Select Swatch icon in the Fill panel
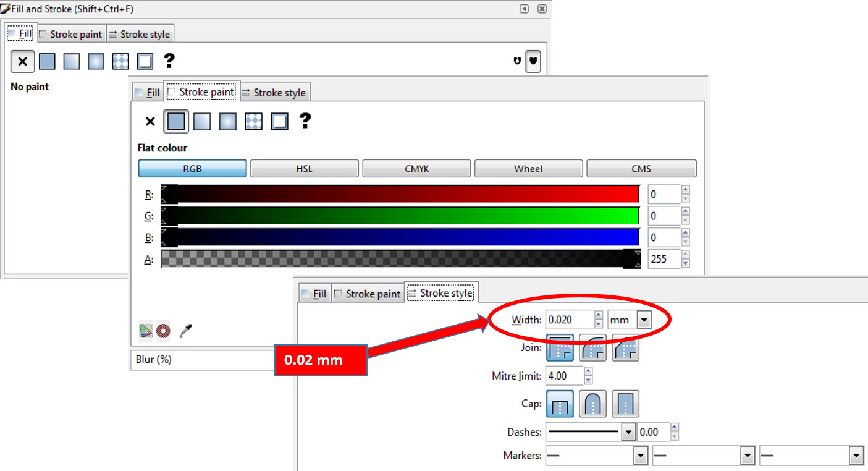This screenshot has height=471, width=868. [x=145, y=61]
